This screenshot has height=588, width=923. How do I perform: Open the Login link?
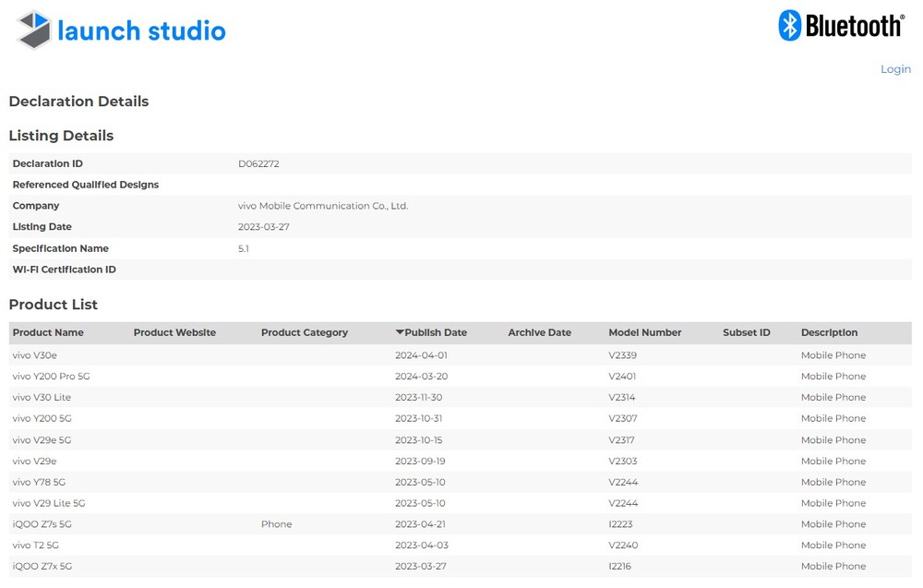(894, 69)
